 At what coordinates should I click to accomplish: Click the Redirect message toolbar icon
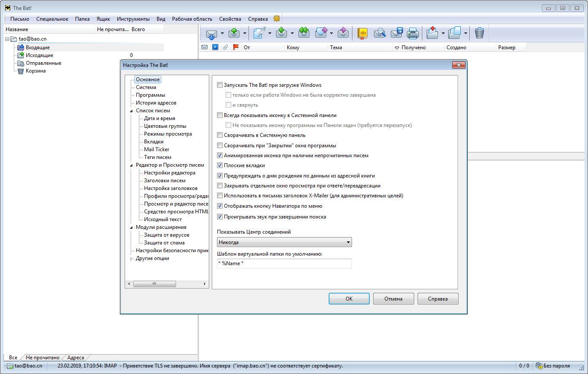[343, 33]
